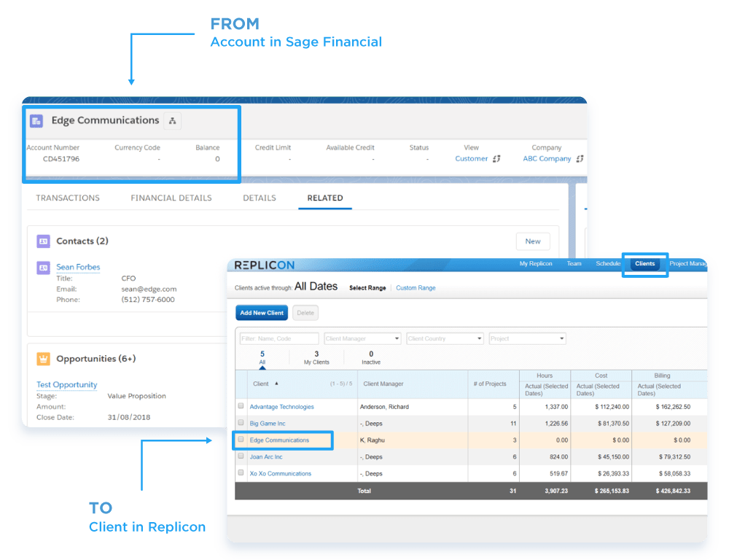
Task: Click the email sean@edge.com
Action: [149, 289]
